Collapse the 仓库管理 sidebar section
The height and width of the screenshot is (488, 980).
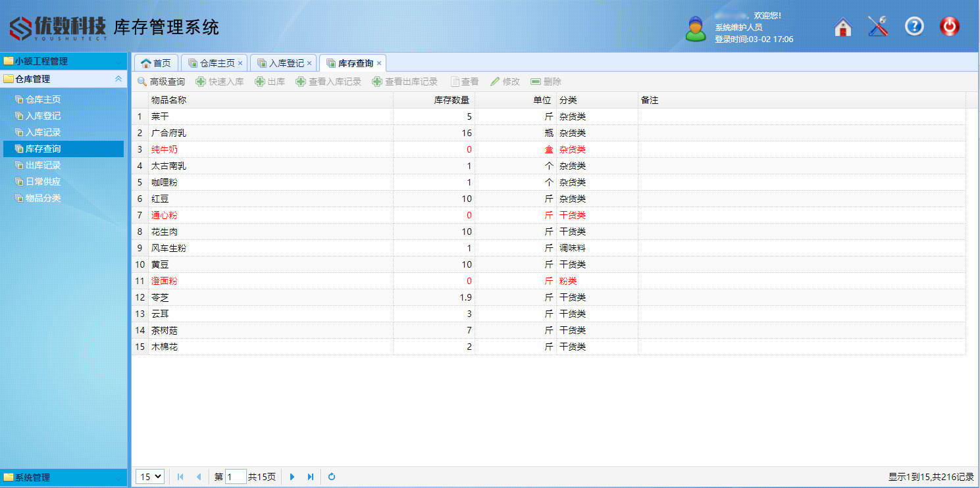click(118, 79)
